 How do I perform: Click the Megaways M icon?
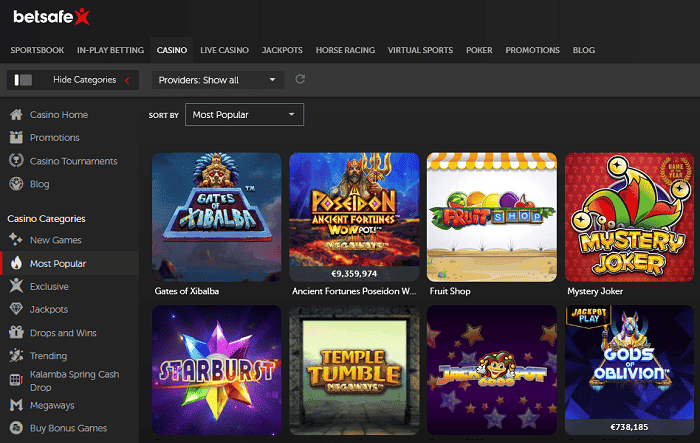coord(16,405)
